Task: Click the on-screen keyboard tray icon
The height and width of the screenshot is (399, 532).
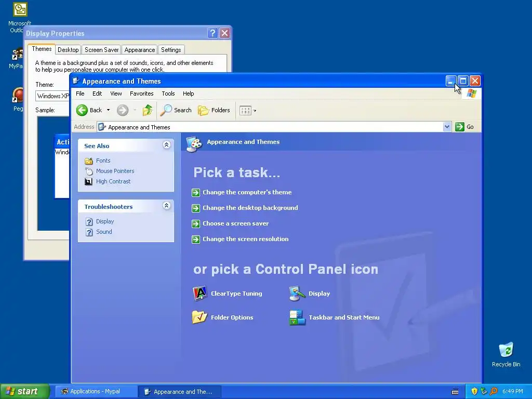Action: click(455, 392)
